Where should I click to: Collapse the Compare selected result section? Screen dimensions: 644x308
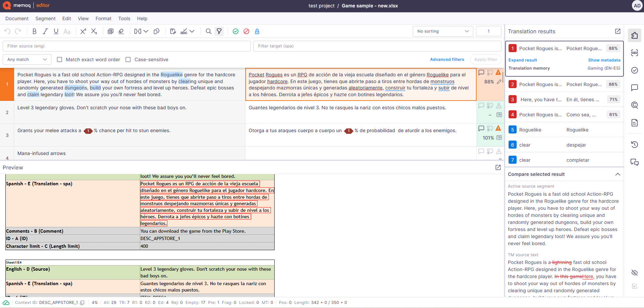pos(618,174)
